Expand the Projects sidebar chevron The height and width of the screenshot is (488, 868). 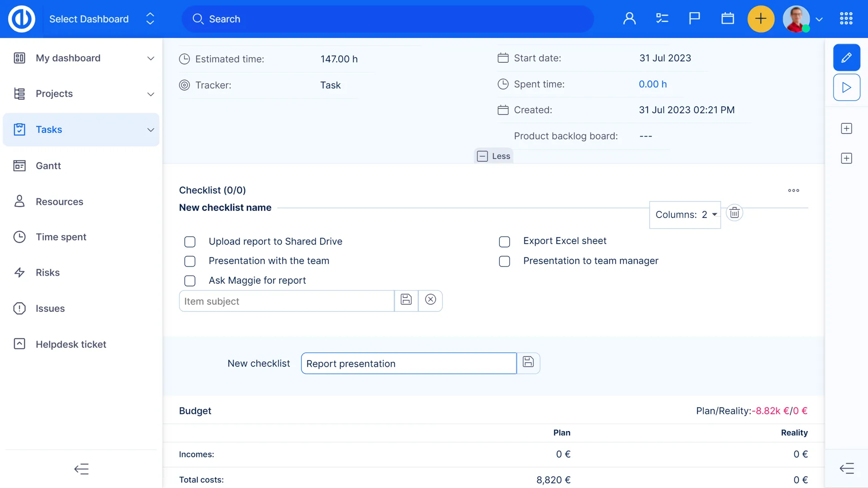[151, 94]
